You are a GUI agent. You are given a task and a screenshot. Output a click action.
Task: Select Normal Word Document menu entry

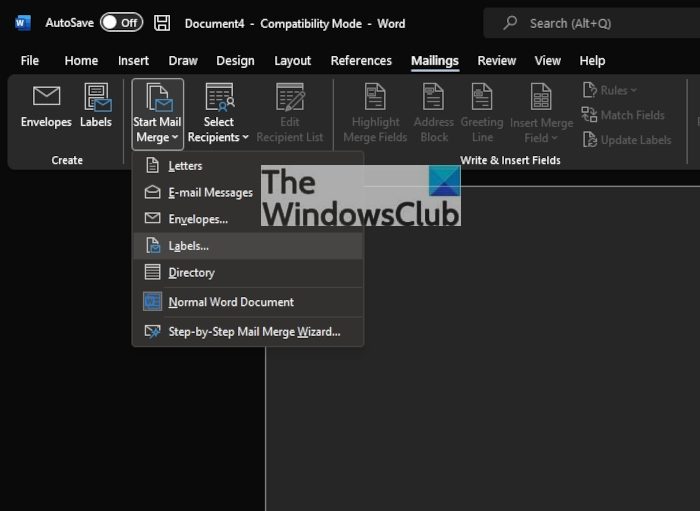click(x=248, y=302)
